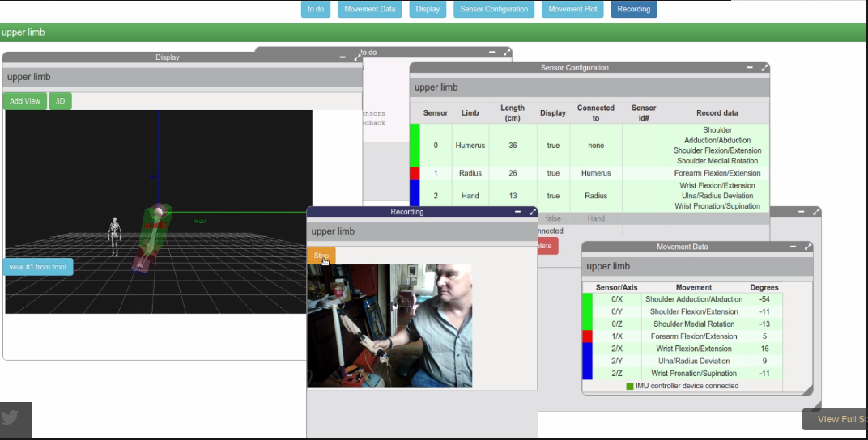Minimize the Movement Data window
The image size is (868, 440).
coord(794,247)
